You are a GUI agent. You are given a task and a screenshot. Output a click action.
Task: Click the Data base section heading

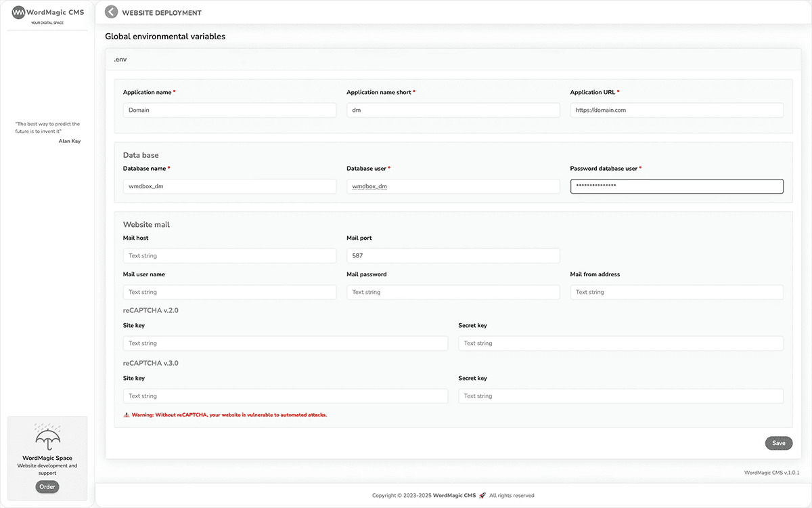point(141,155)
